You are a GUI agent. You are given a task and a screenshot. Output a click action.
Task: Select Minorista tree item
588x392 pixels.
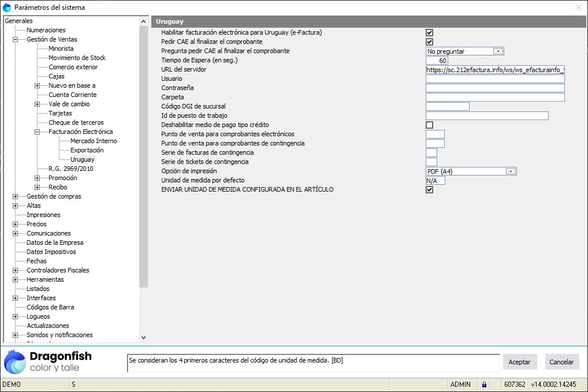pos(61,48)
